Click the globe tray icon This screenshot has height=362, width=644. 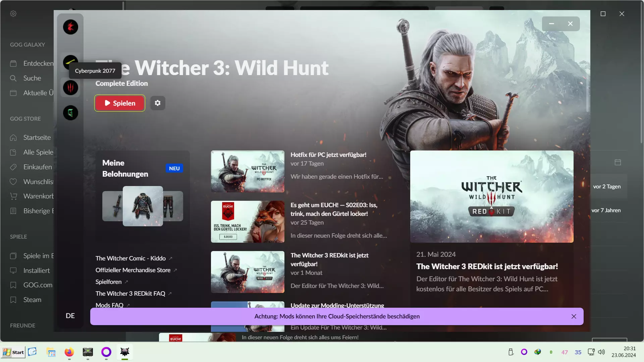point(538,352)
